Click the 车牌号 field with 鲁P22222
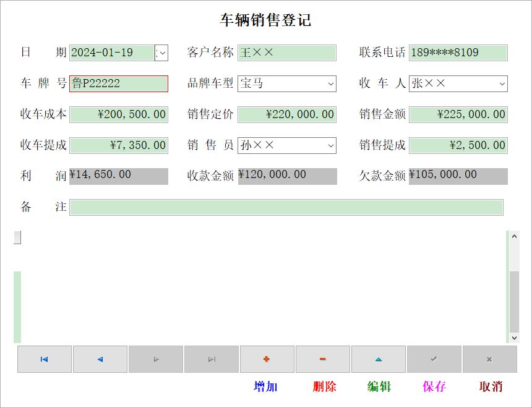Image resolution: width=532 pixels, height=408 pixels. (x=119, y=84)
